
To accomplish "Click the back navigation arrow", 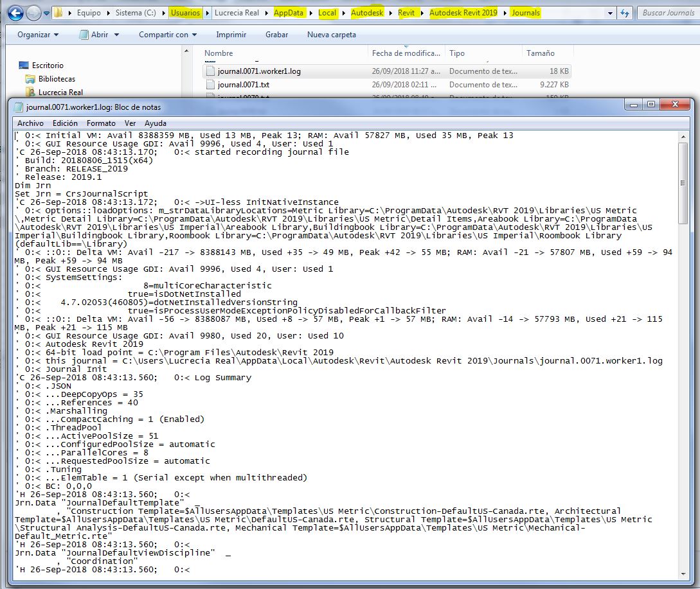I will 15,12.
